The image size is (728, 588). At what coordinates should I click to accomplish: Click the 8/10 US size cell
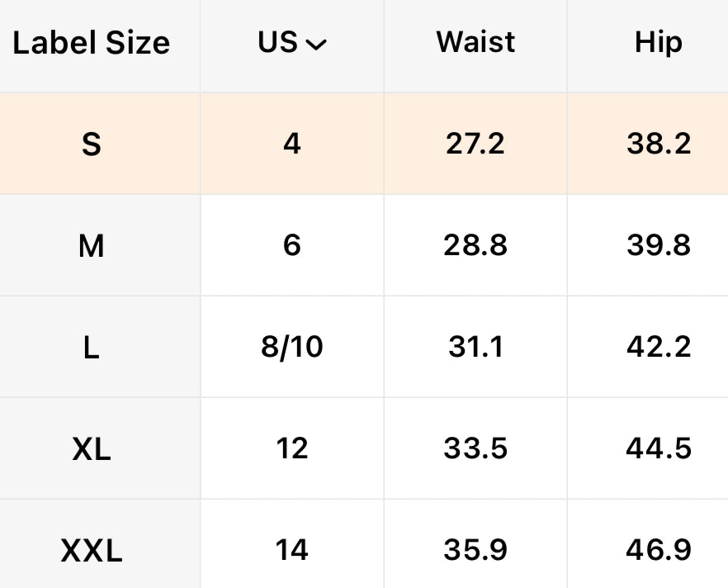292,348
